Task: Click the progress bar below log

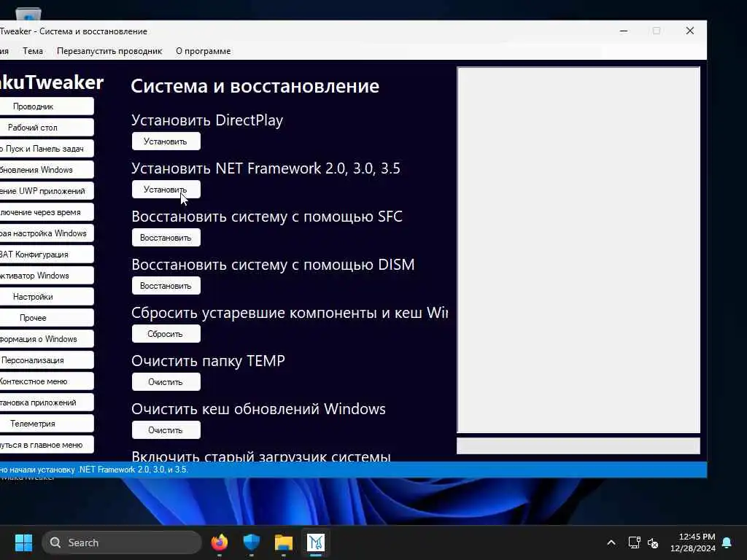Action: pyautogui.click(x=578, y=446)
